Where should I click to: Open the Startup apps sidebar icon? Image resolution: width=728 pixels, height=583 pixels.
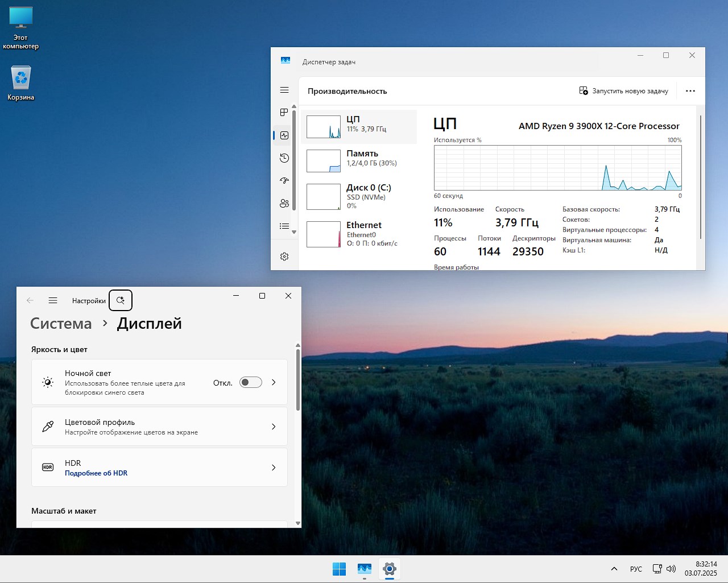(x=284, y=181)
